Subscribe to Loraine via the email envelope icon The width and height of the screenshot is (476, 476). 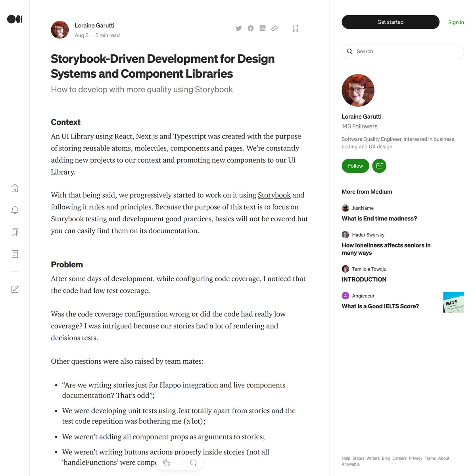379,166
